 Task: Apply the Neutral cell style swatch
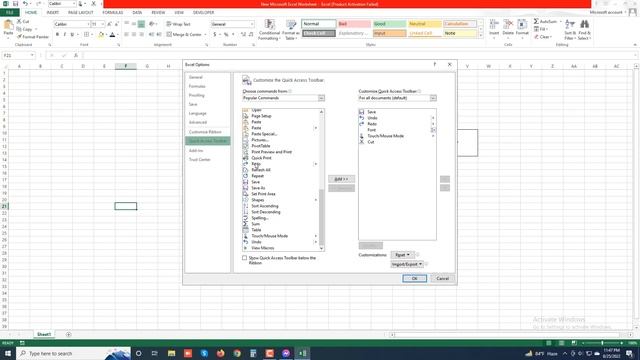click(x=424, y=24)
